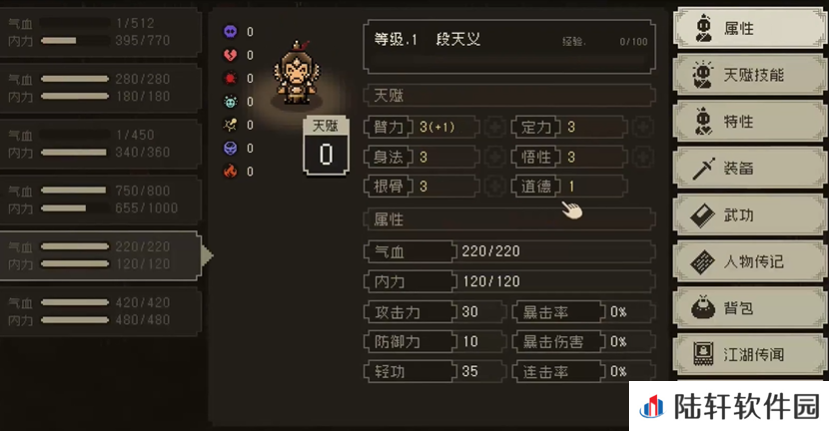Click the teal poison skull icon
The height and width of the screenshot is (431, 829).
click(x=230, y=102)
